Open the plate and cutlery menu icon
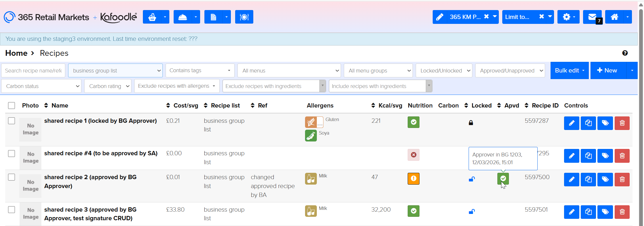The width and height of the screenshot is (644, 226). pos(244,17)
